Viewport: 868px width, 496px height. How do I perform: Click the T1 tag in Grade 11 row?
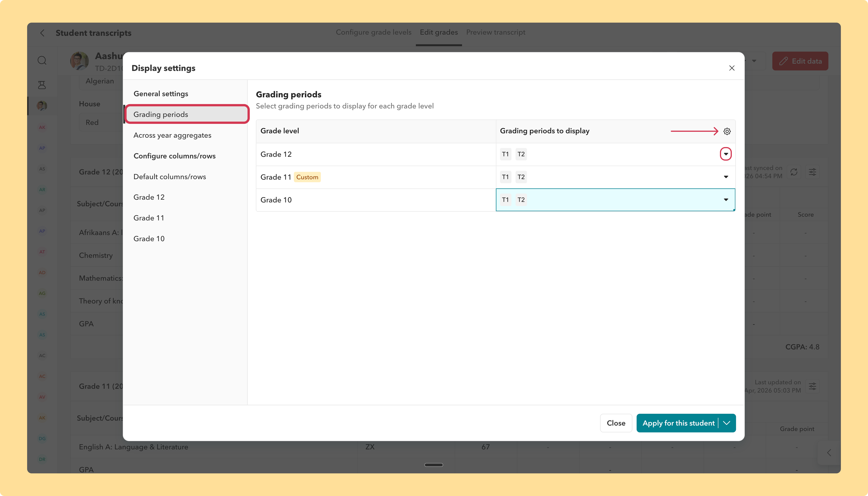505,177
